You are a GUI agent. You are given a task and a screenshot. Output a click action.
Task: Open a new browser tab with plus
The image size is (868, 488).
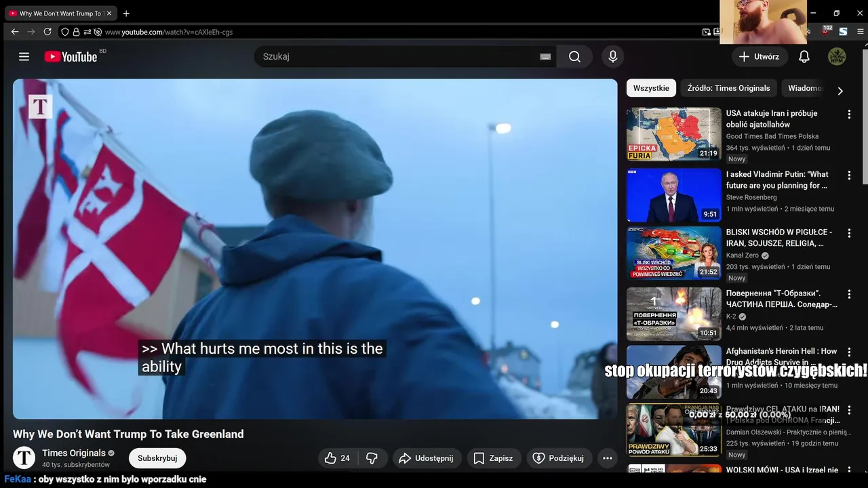click(x=126, y=14)
